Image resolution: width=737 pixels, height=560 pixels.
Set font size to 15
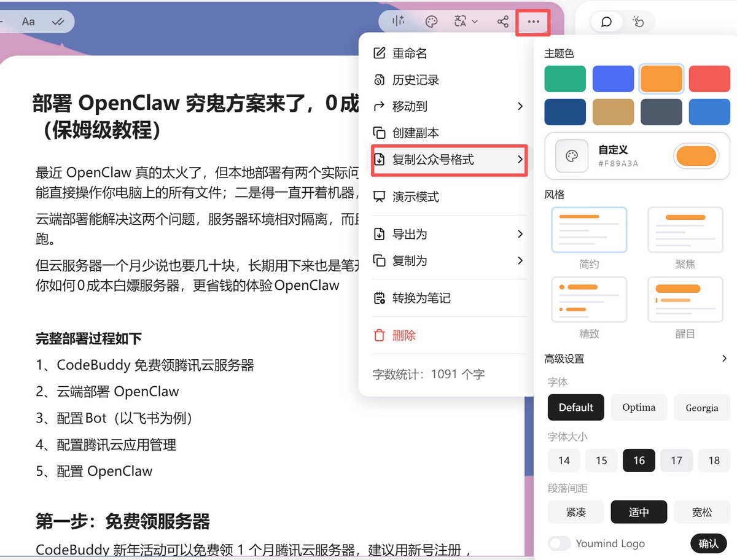click(x=601, y=461)
